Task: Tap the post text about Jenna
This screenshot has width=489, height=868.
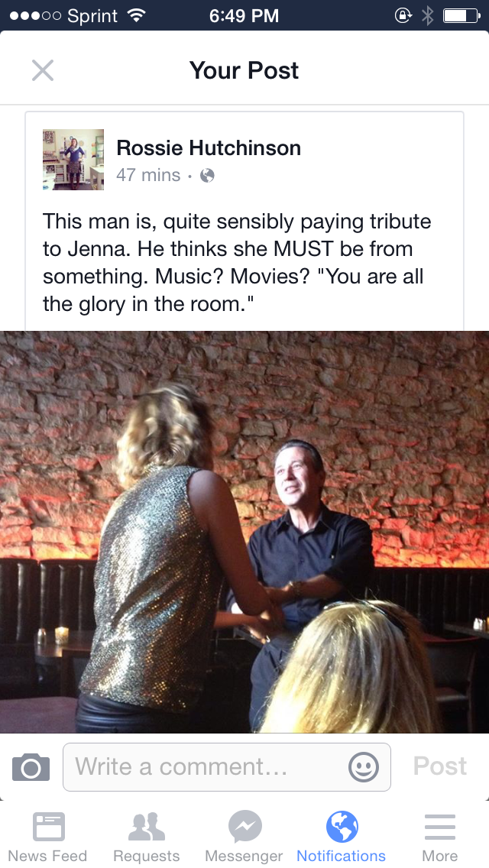Action: tap(237, 262)
